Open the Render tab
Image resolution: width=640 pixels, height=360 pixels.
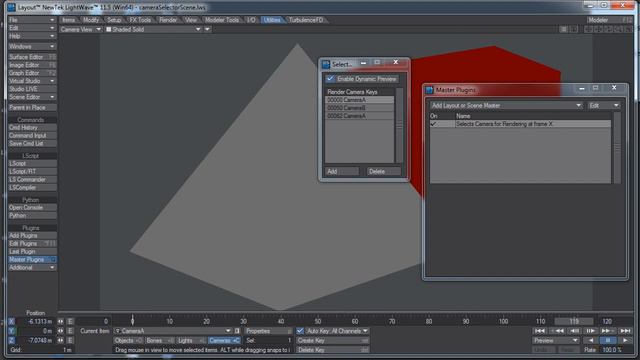tap(168, 20)
